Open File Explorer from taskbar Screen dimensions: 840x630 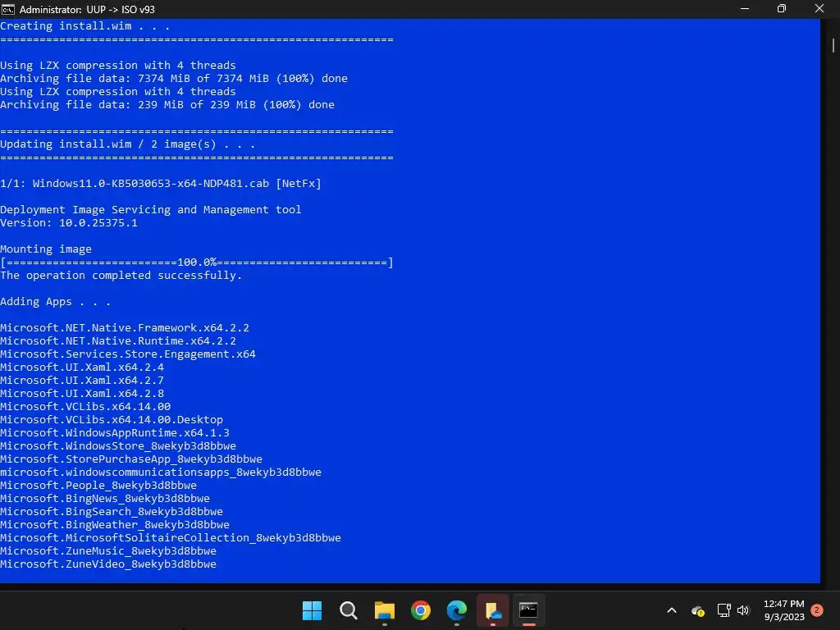tap(384, 610)
